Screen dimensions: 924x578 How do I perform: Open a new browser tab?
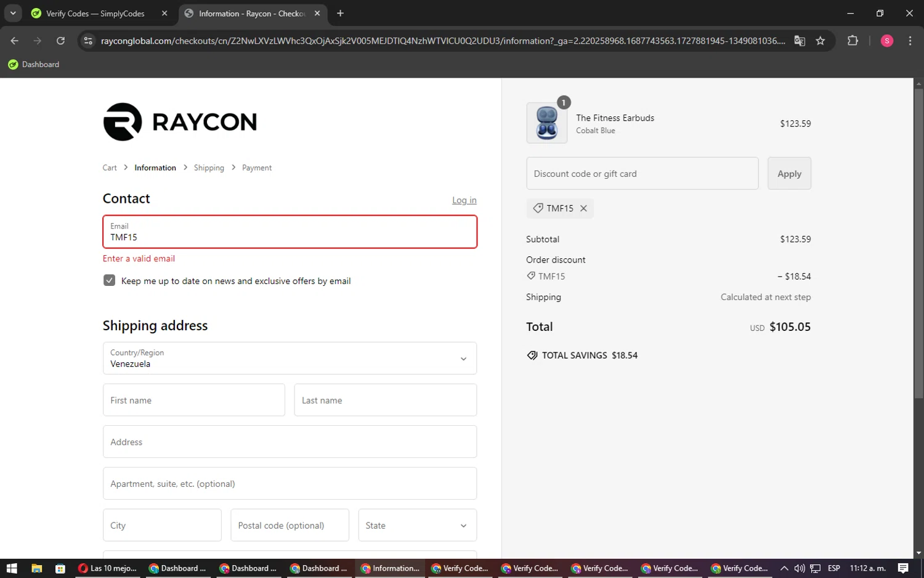pyautogui.click(x=340, y=13)
